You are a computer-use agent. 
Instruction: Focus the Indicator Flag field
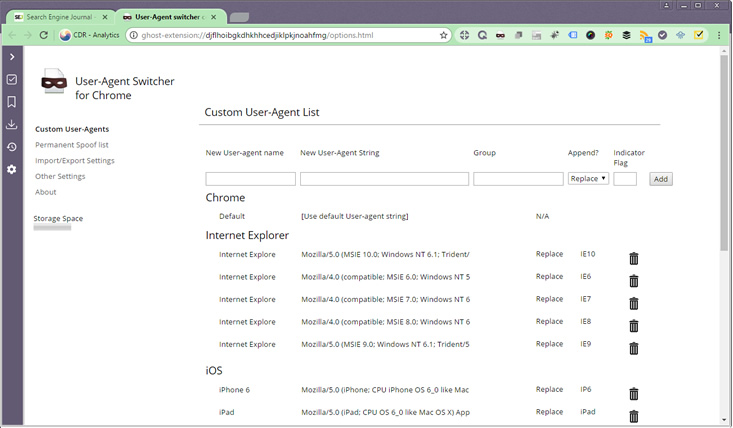625,179
